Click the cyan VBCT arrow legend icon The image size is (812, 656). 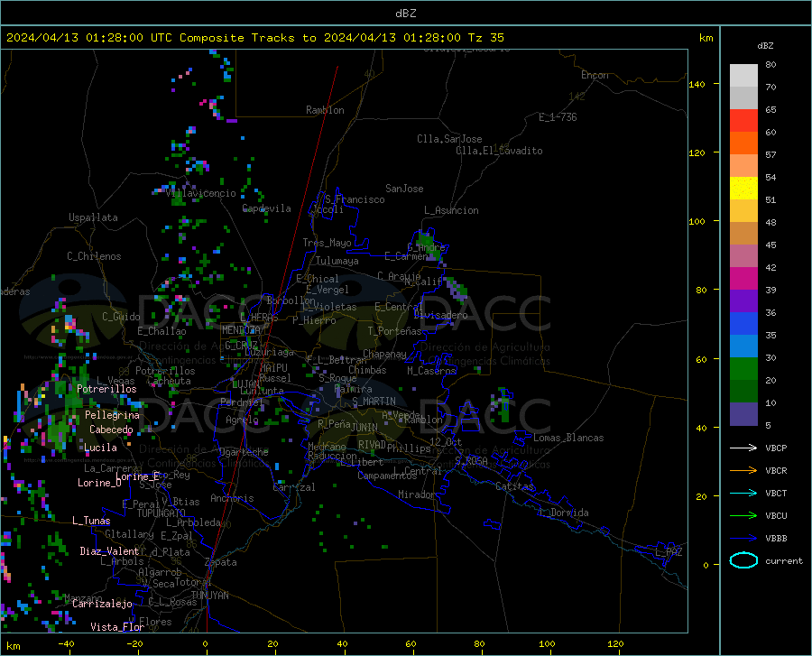click(743, 493)
